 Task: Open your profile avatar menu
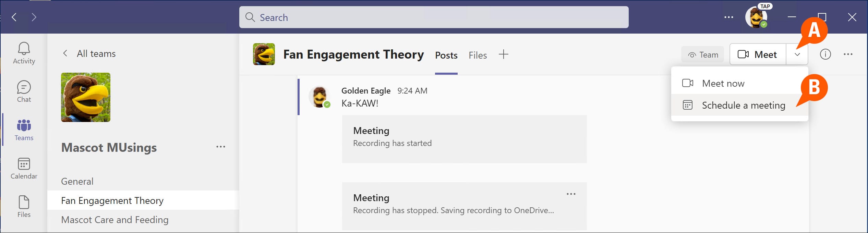click(756, 17)
